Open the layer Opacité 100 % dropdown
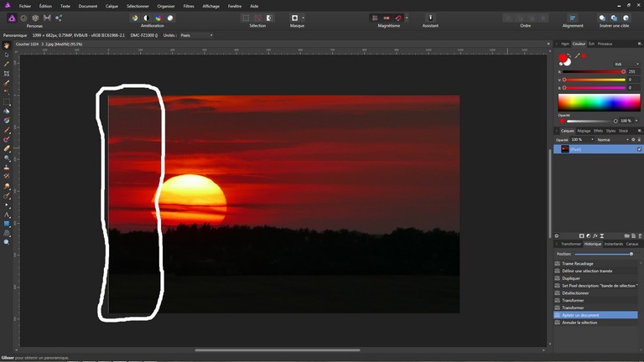Screen dimensions: 644x362 (592, 140)
